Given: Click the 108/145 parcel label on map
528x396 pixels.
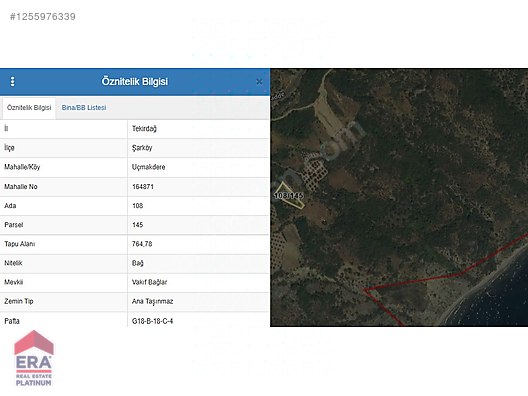Looking at the screenshot, I should click(289, 195).
